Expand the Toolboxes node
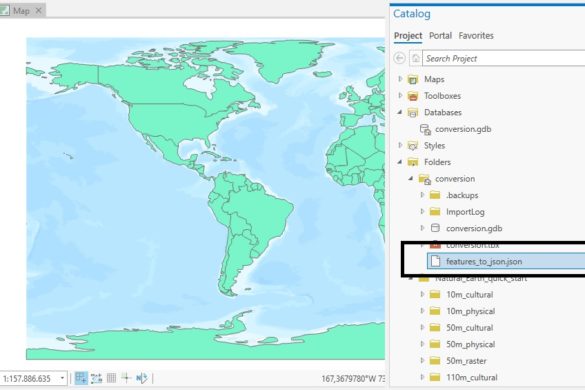Screen dimensions: 585x390 pos(400,96)
